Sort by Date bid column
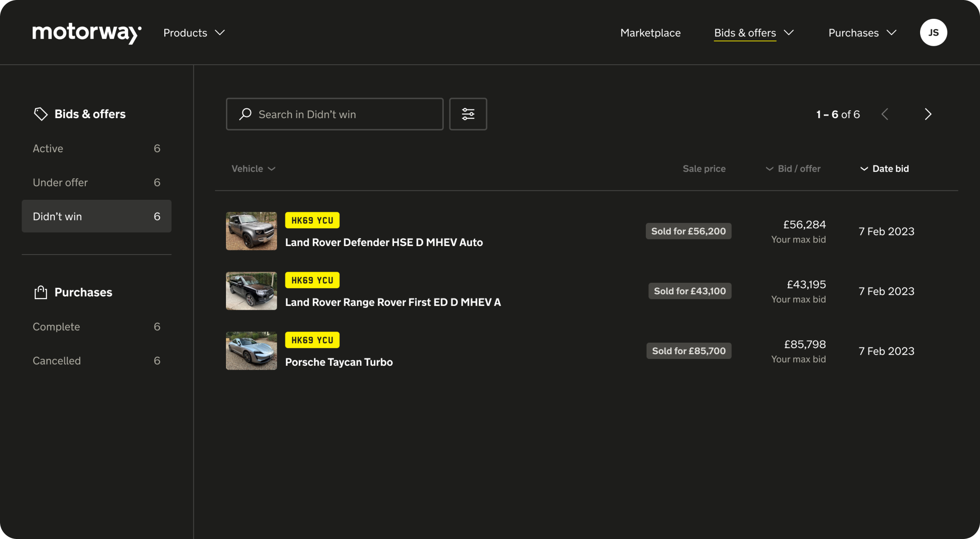The width and height of the screenshot is (980, 539). coord(884,169)
